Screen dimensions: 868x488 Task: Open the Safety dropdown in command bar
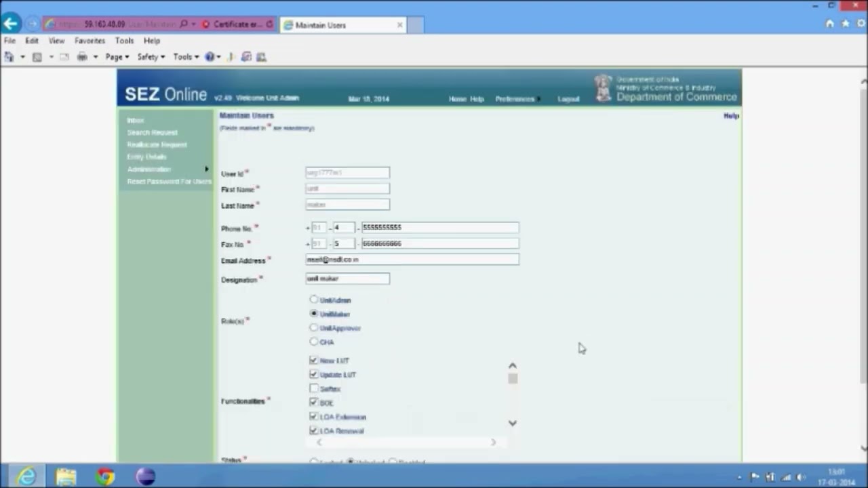[x=151, y=57]
